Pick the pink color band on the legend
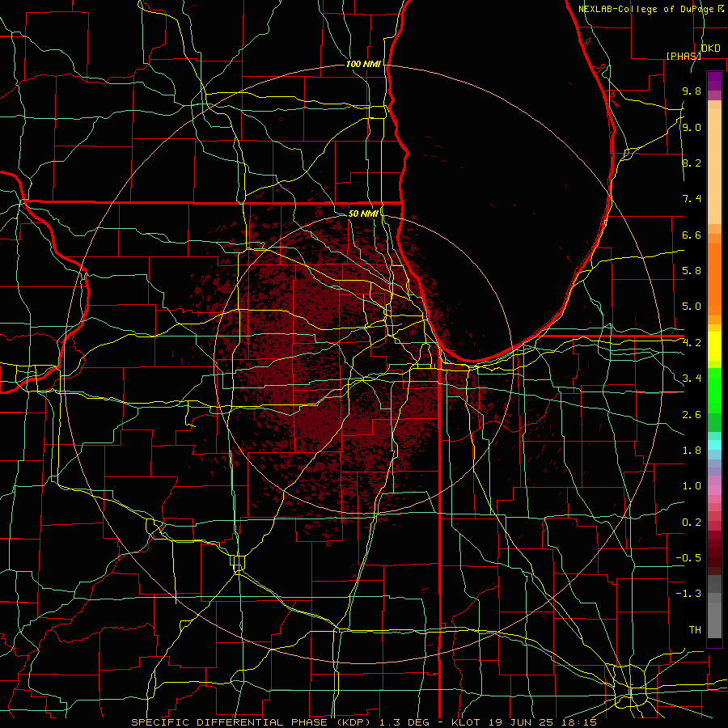Viewport: 728px width, 728px height. 714,490
